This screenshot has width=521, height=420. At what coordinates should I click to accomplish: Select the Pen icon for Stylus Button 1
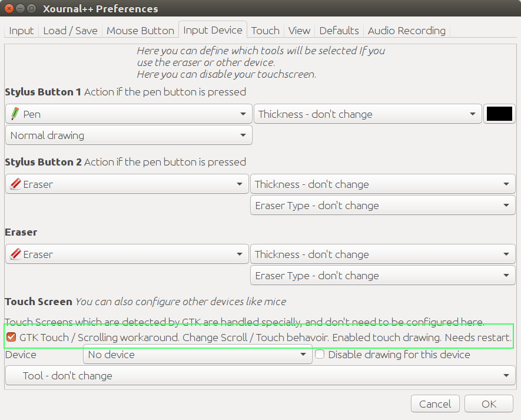point(15,114)
